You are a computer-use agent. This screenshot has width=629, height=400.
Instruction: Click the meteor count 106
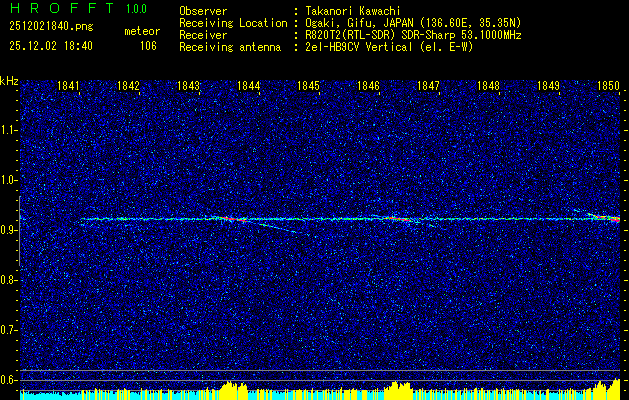click(148, 46)
